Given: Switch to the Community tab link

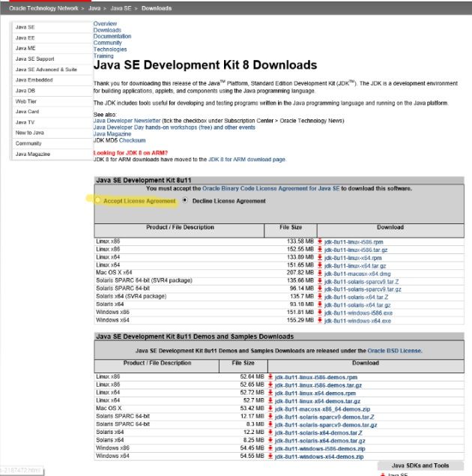Looking at the screenshot, I should pyautogui.click(x=107, y=43).
